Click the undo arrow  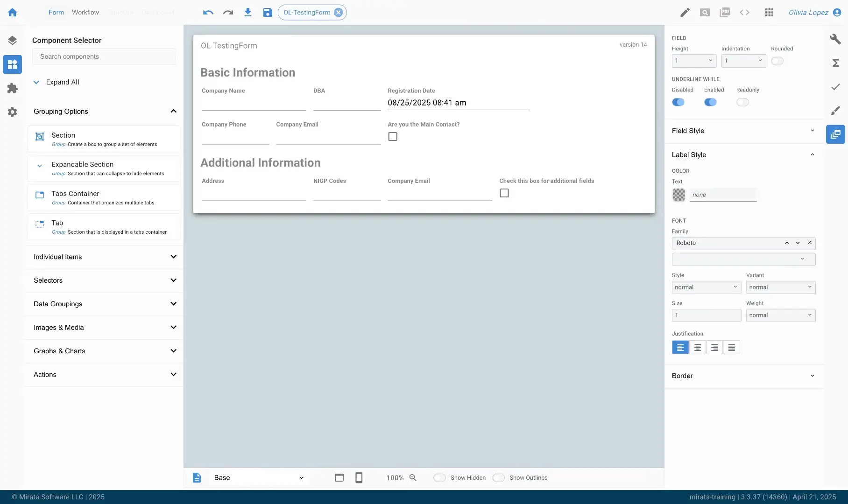(x=208, y=12)
